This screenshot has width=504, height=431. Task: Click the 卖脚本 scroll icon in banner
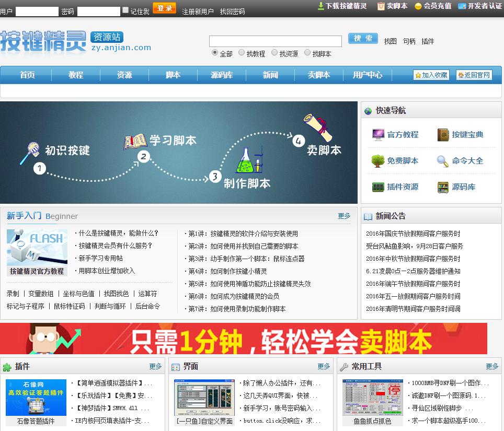tap(318, 127)
